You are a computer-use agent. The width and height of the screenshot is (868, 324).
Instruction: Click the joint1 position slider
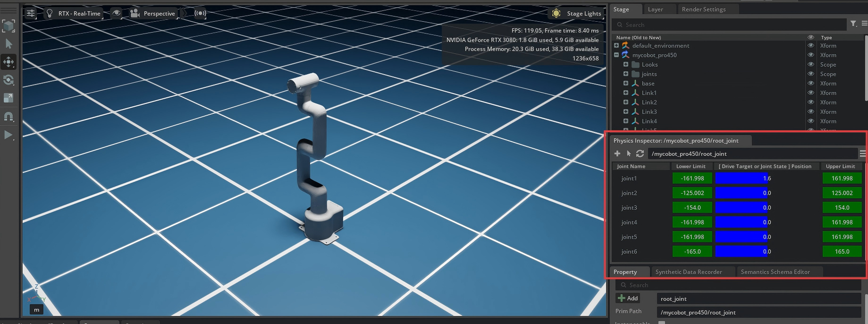click(x=743, y=179)
